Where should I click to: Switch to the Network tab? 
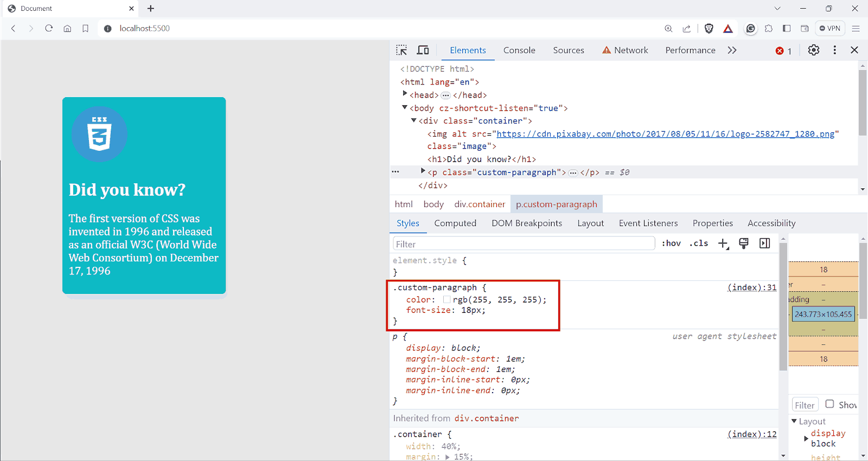(x=625, y=50)
